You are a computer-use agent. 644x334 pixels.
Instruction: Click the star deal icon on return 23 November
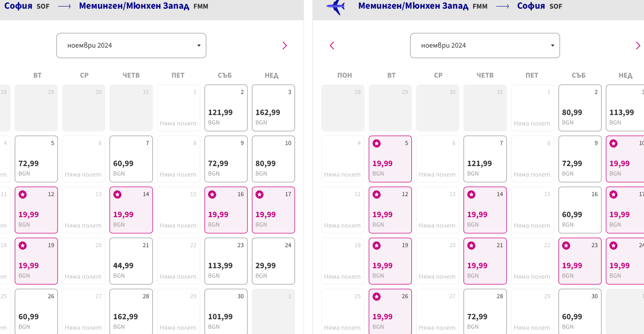[566, 246]
